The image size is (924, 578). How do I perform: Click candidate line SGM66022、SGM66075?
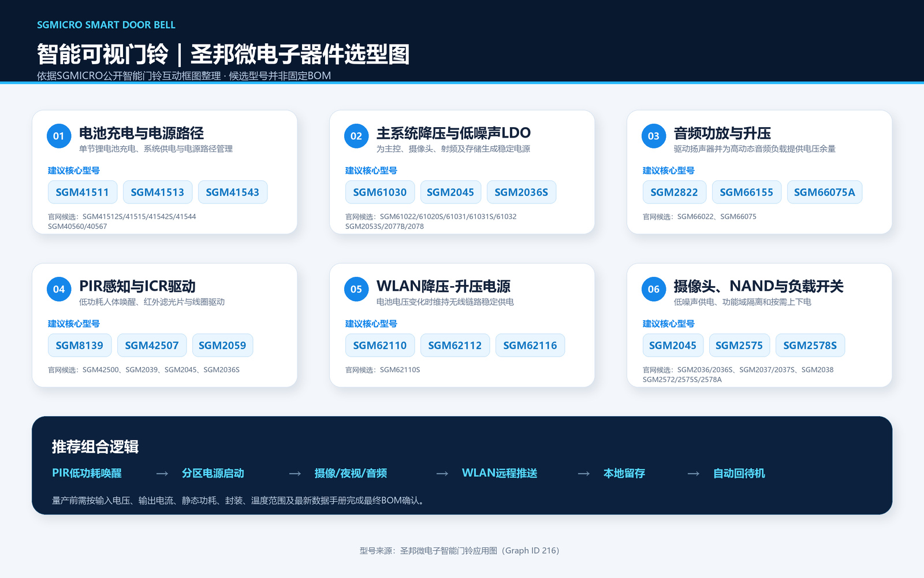pos(717,217)
